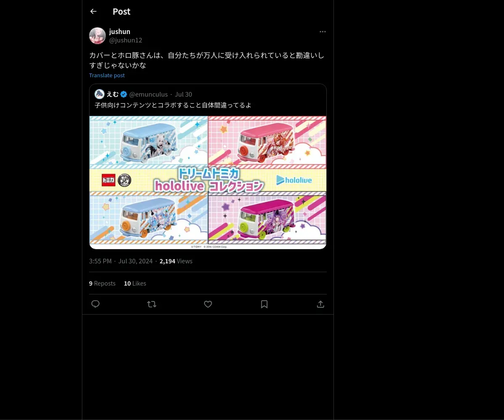Open the @jushun12 handle link
This screenshot has height=420, width=504.
tap(126, 40)
